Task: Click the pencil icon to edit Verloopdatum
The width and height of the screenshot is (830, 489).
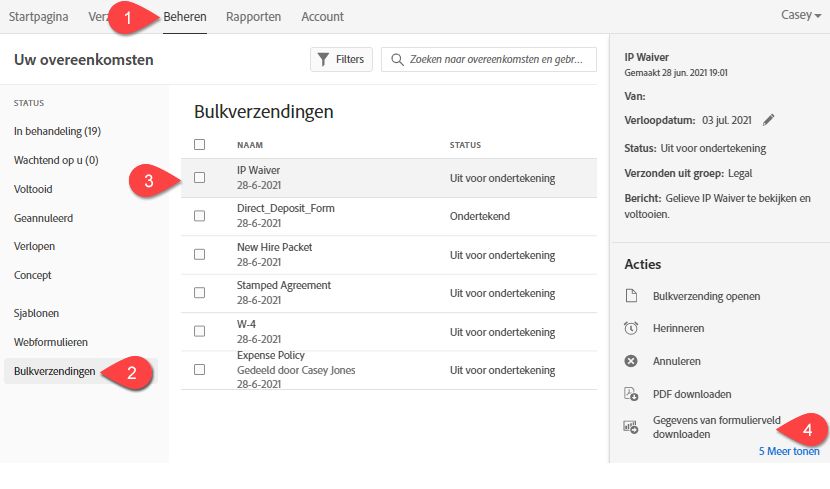Action: tap(768, 120)
